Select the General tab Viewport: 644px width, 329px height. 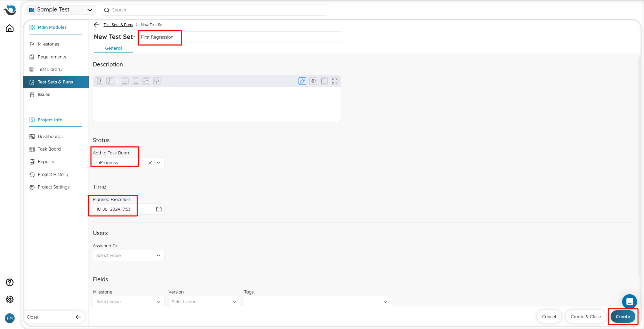113,48
